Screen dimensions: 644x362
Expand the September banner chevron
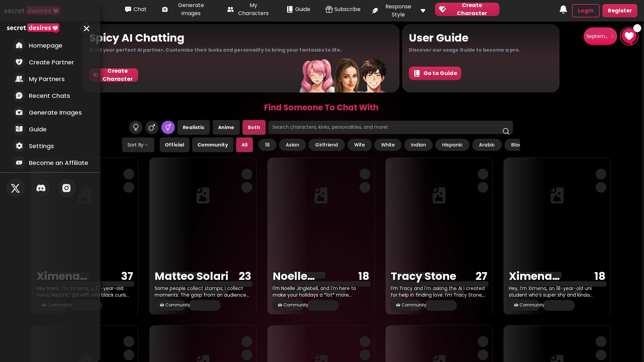tap(612, 36)
